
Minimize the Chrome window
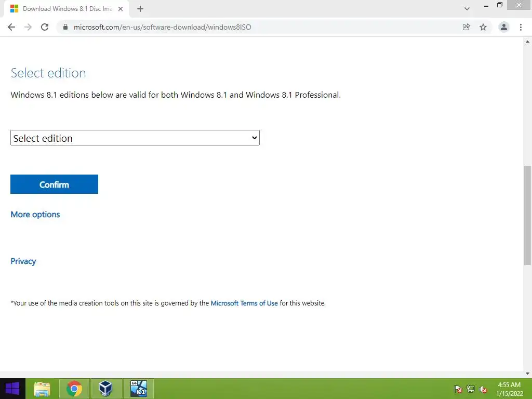486,5
